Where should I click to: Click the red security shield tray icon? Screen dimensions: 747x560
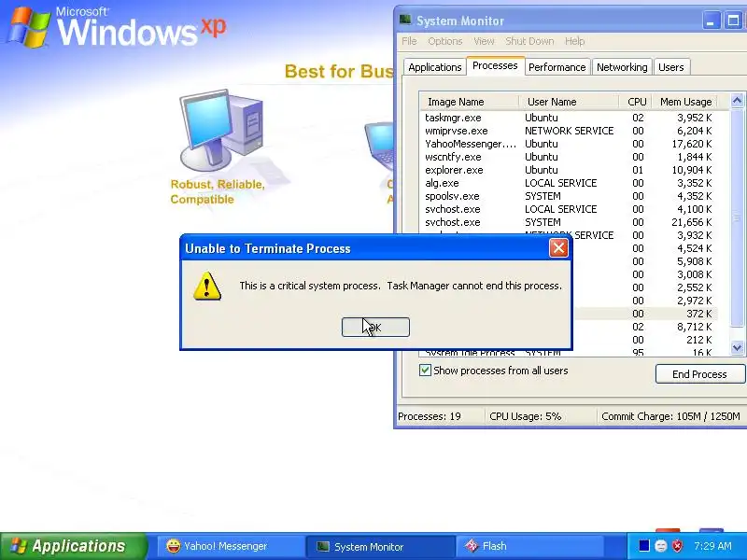tap(677, 546)
